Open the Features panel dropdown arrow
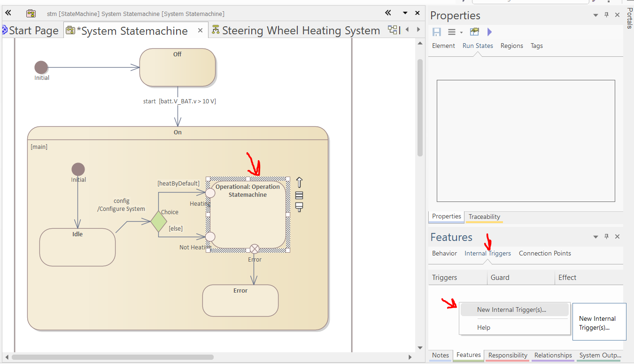The width and height of the screenshot is (634, 364). pos(595,237)
